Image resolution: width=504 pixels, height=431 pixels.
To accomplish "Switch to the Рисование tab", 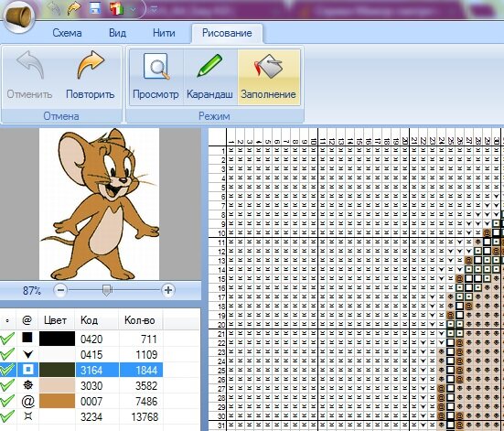I will 227,33.
